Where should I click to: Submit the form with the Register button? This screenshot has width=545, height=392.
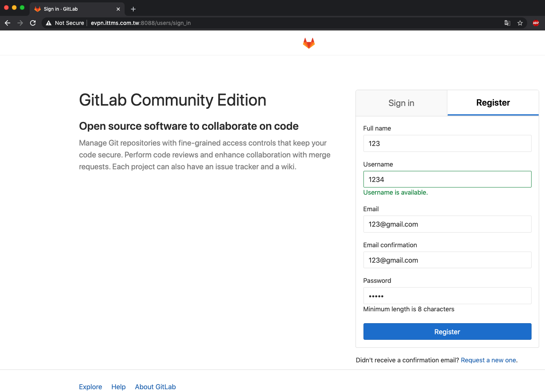click(447, 331)
